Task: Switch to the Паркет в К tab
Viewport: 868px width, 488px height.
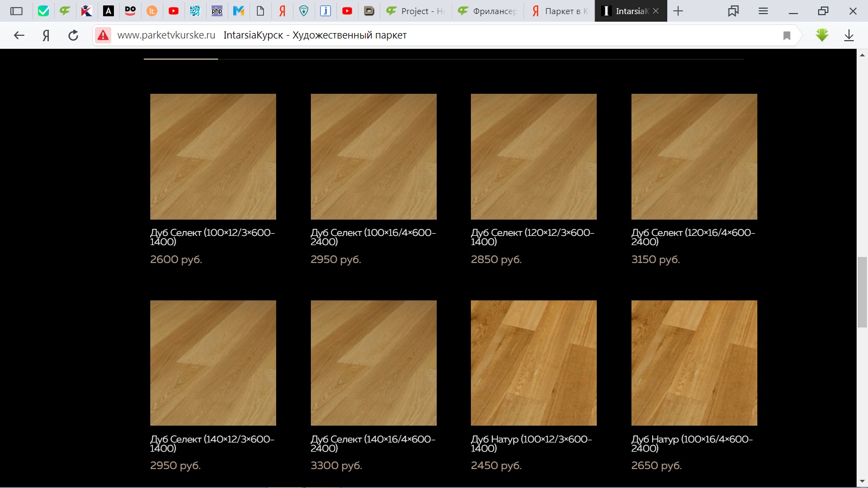Action: [x=559, y=11]
